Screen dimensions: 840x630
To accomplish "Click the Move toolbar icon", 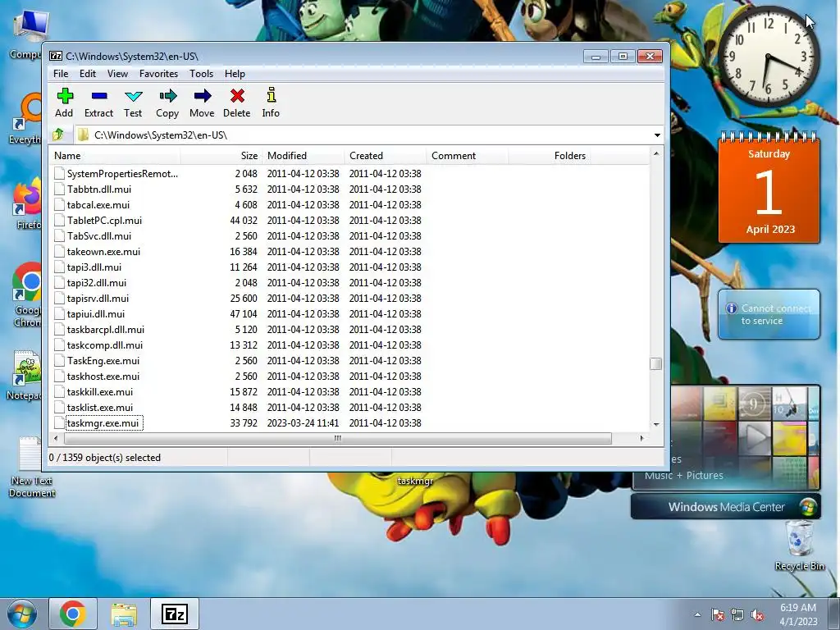I will click(x=202, y=97).
